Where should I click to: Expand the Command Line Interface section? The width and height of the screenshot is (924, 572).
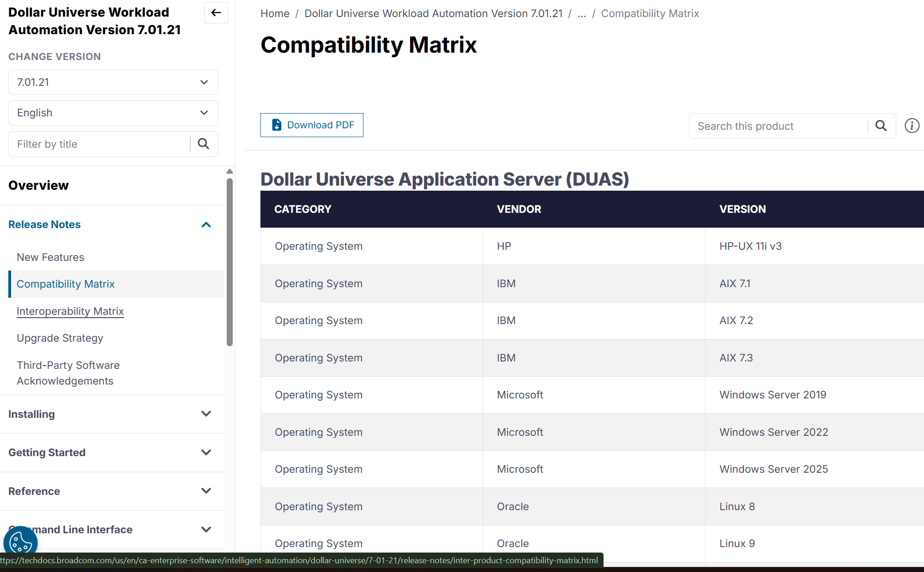pos(206,530)
